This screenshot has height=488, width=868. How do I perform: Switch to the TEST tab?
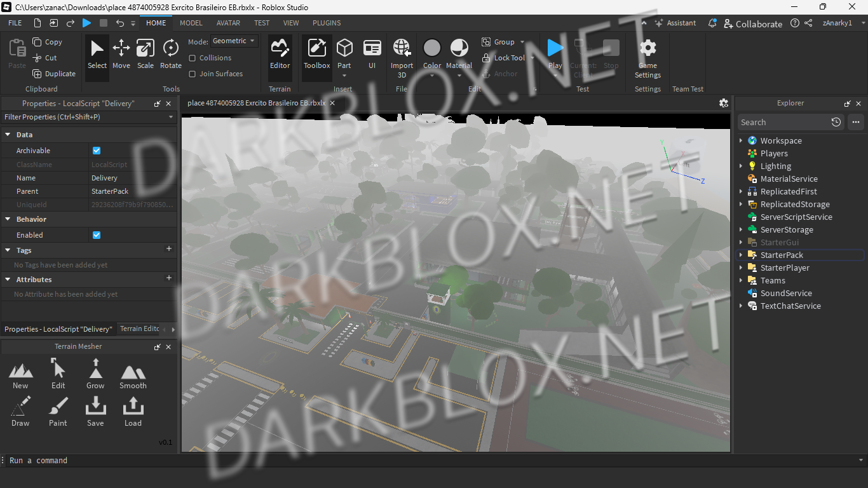[262, 23]
